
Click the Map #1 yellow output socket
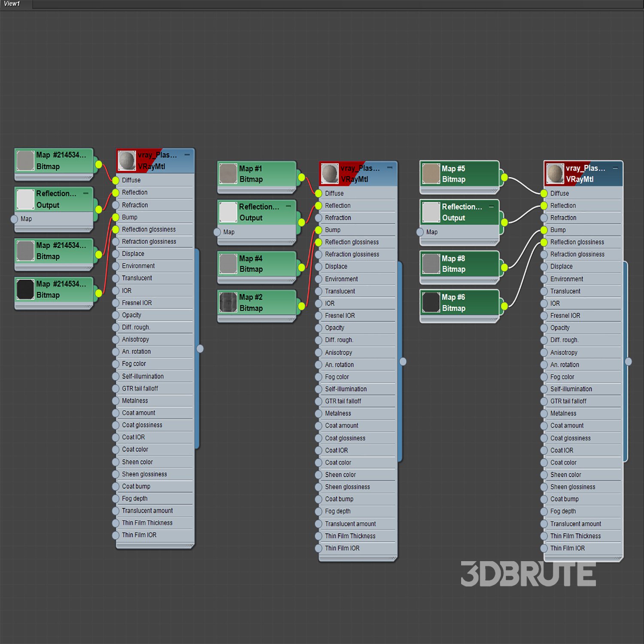(301, 177)
